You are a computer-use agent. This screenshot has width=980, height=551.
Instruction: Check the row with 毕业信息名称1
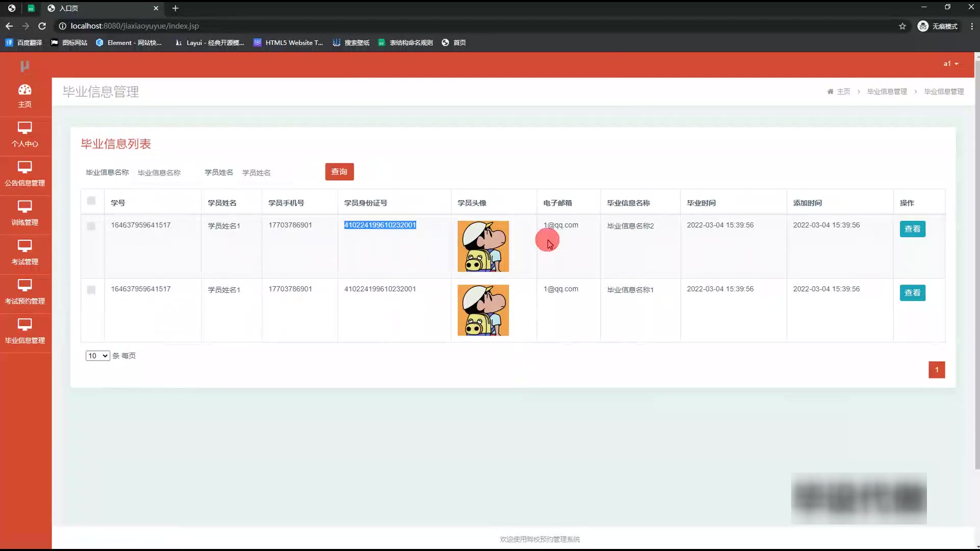(x=91, y=290)
